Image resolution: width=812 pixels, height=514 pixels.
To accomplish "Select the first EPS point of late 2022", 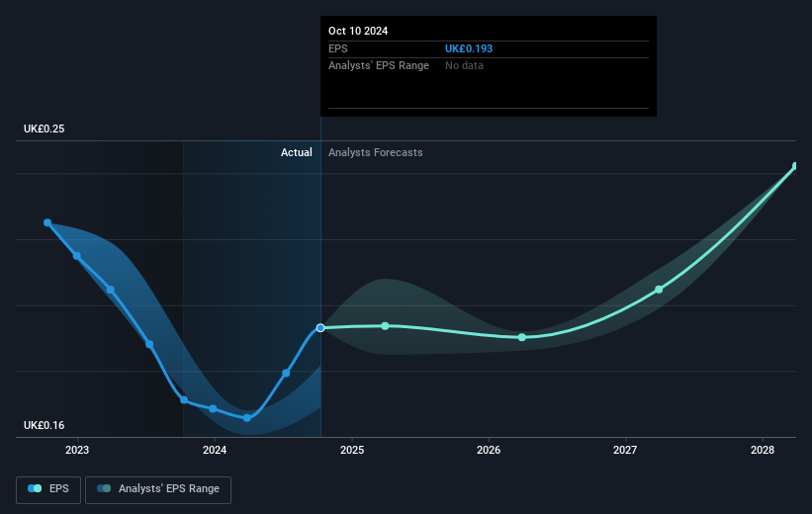I will 47,222.
